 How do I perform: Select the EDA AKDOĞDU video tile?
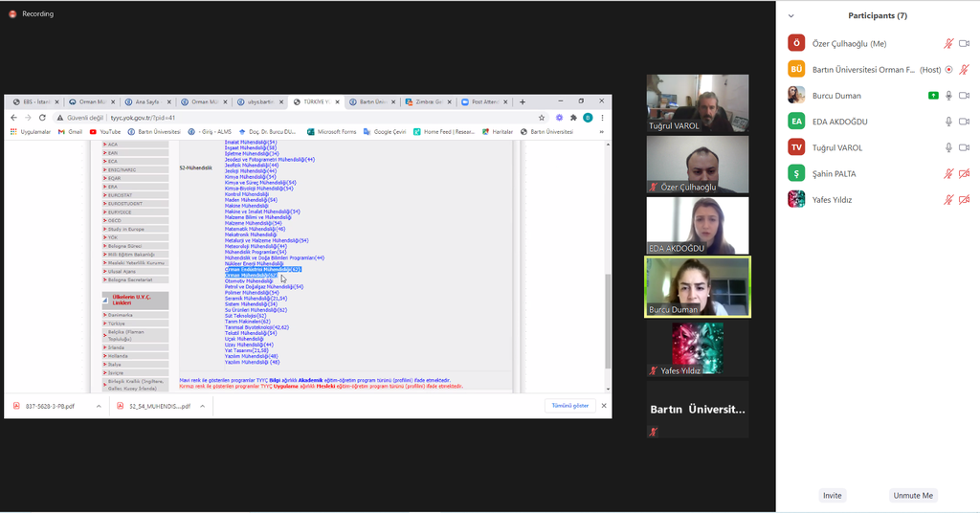(698, 225)
